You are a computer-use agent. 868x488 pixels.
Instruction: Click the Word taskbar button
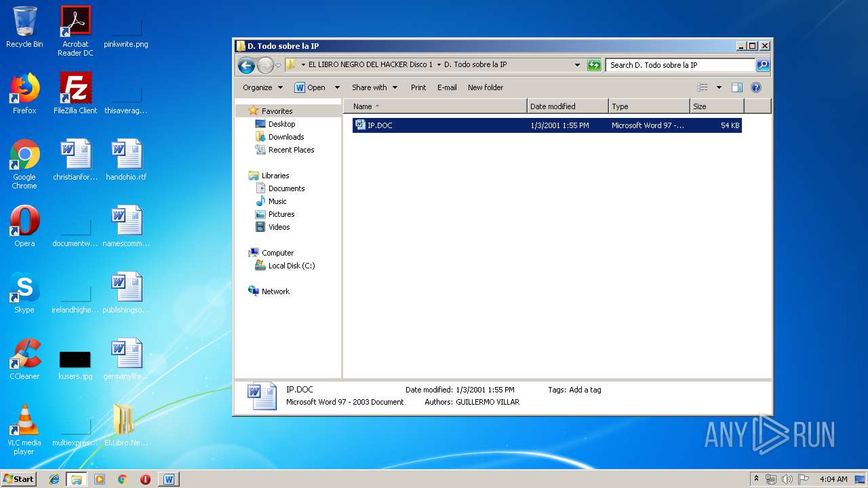point(169,479)
